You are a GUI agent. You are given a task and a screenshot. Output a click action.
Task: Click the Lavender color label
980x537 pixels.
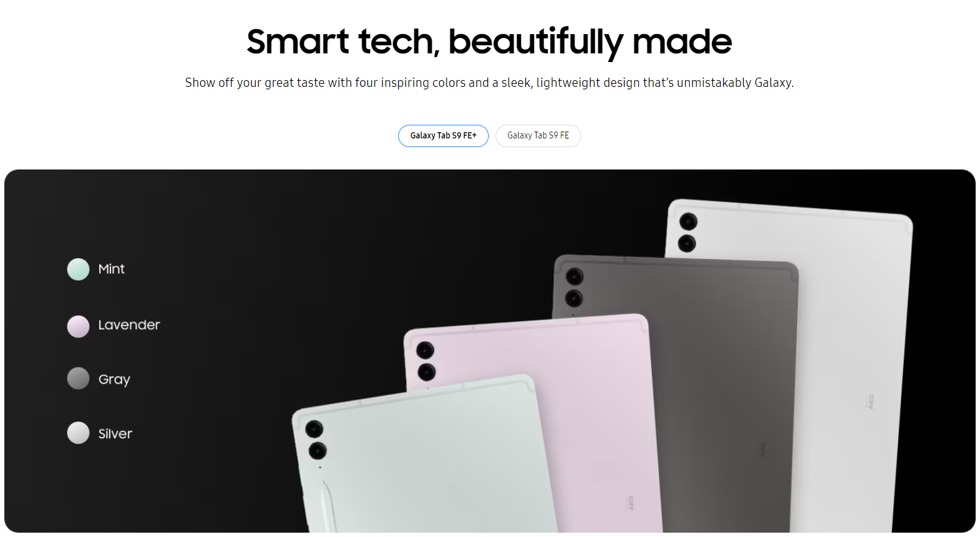129,325
